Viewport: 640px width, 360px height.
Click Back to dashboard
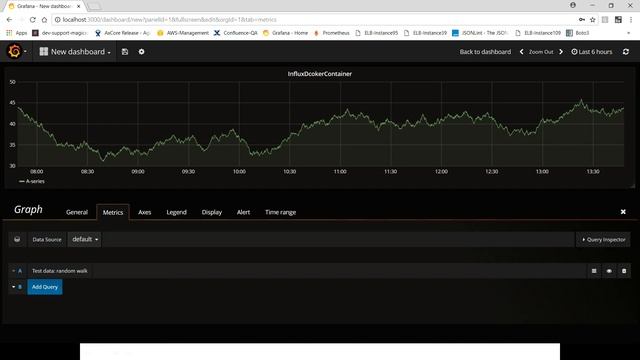click(485, 52)
